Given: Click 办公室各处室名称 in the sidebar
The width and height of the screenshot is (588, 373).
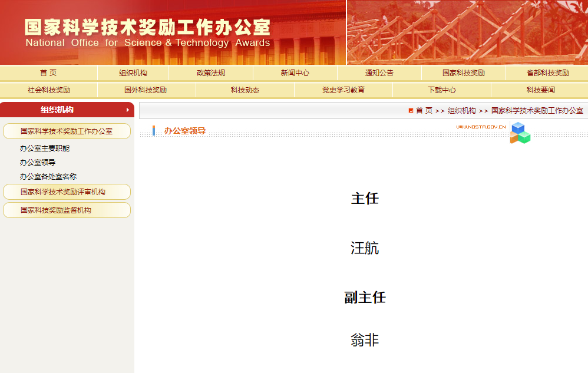Looking at the screenshot, I should [x=48, y=177].
